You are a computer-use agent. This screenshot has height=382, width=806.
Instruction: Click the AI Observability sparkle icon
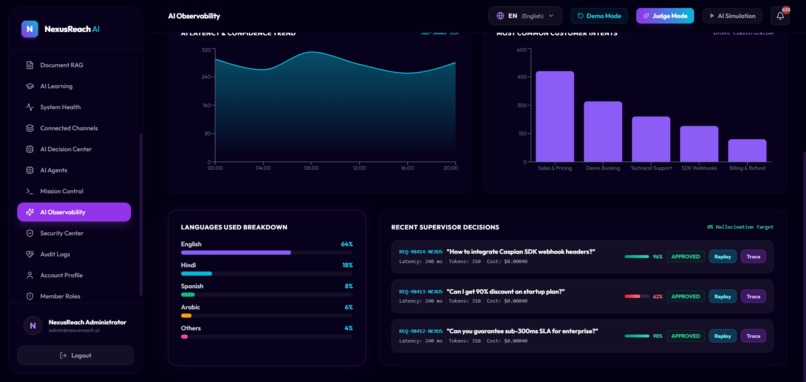point(30,212)
